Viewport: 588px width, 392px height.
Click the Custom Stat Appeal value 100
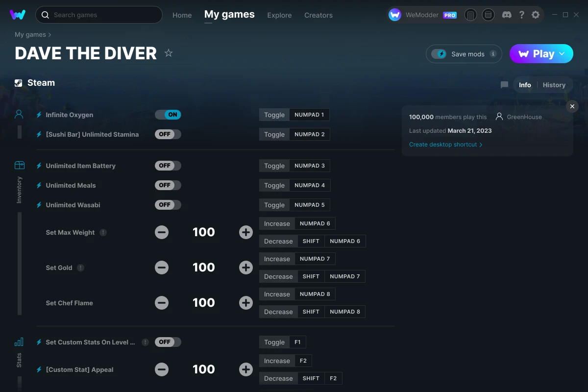point(204,369)
